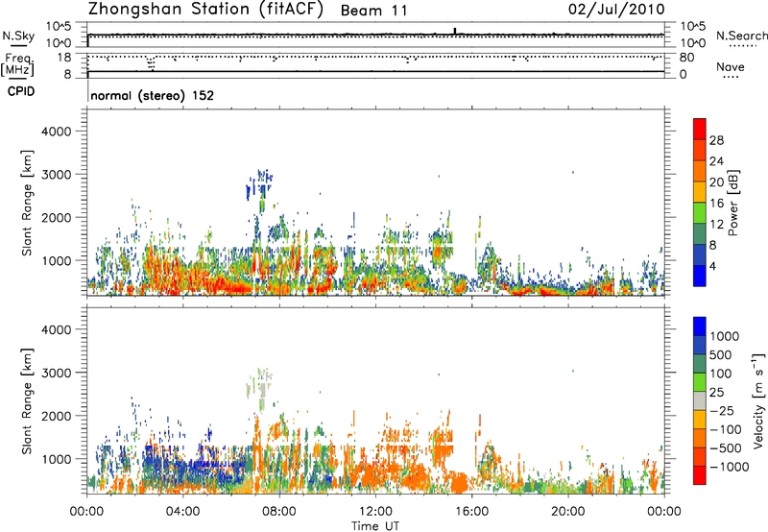Click the Time UT axis title
768x532 pixels.
pyautogui.click(x=375, y=526)
